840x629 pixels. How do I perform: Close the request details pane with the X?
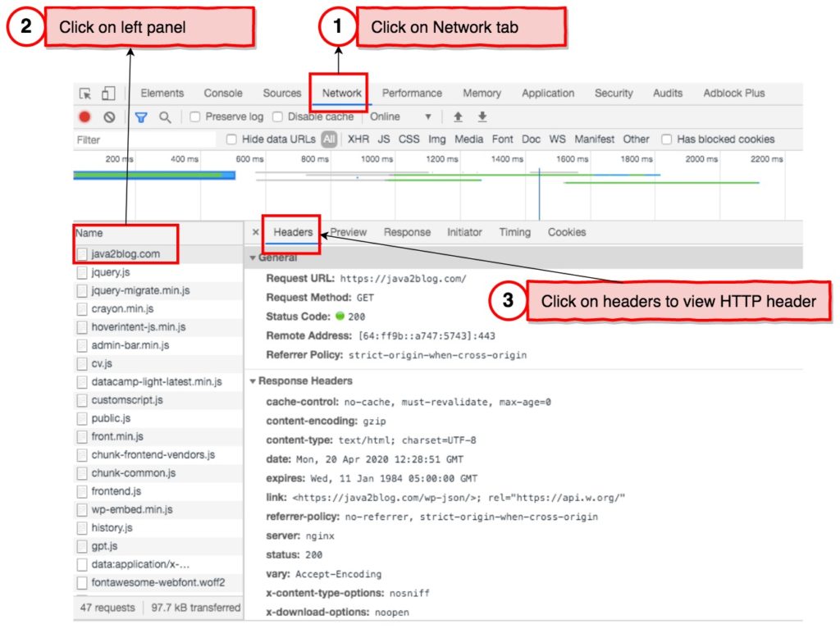pyautogui.click(x=255, y=232)
